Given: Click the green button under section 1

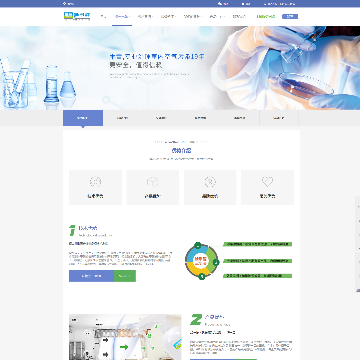Looking at the screenshot, I should click(x=125, y=276).
